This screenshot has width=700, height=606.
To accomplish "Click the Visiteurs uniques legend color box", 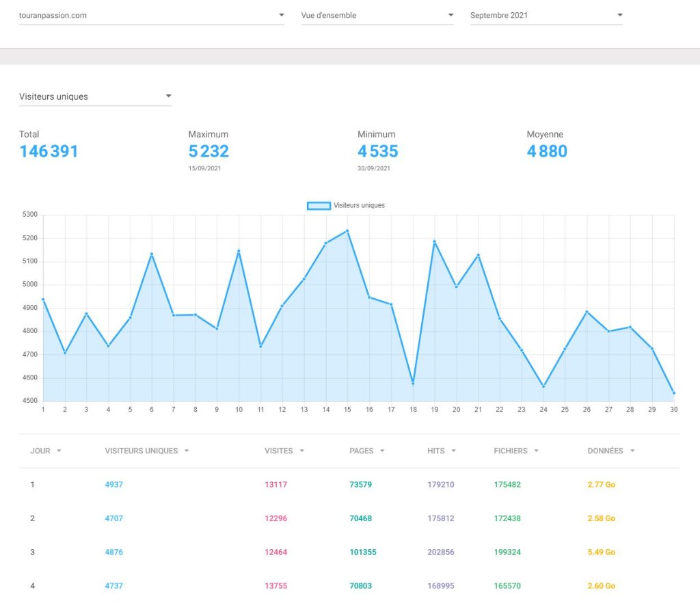I will (319, 205).
